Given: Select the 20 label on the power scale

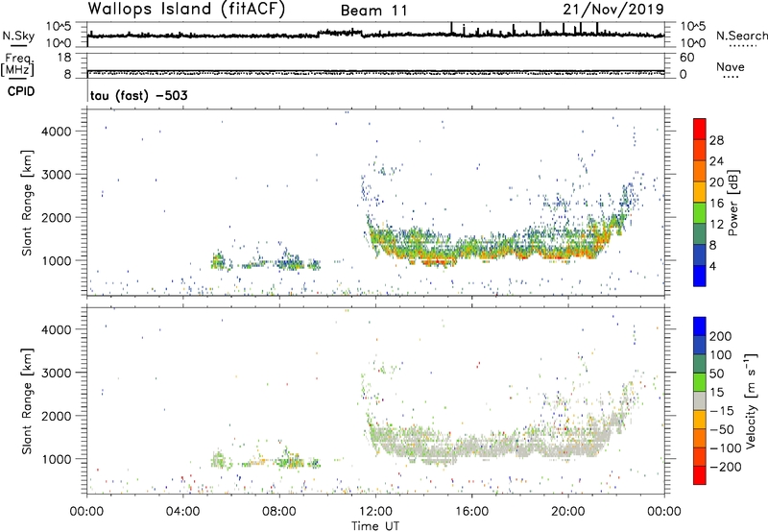Looking at the screenshot, I should [x=716, y=182].
